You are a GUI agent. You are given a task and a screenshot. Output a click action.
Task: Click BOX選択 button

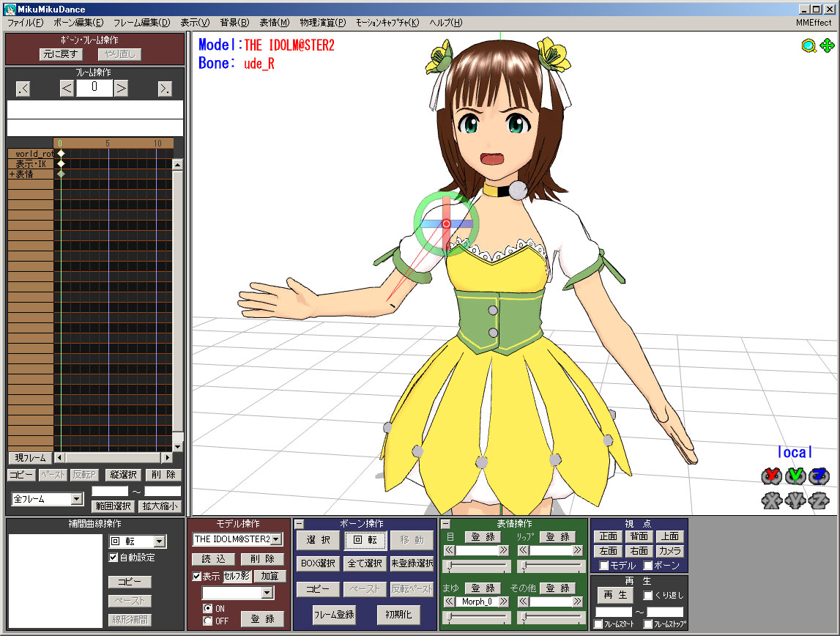click(x=318, y=563)
